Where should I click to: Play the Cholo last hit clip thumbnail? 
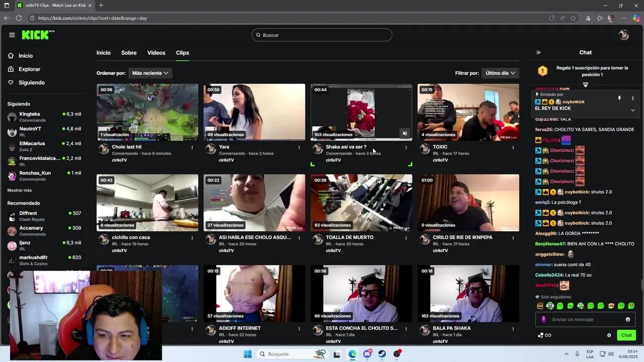pyautogui.click(x=147, y=112)
